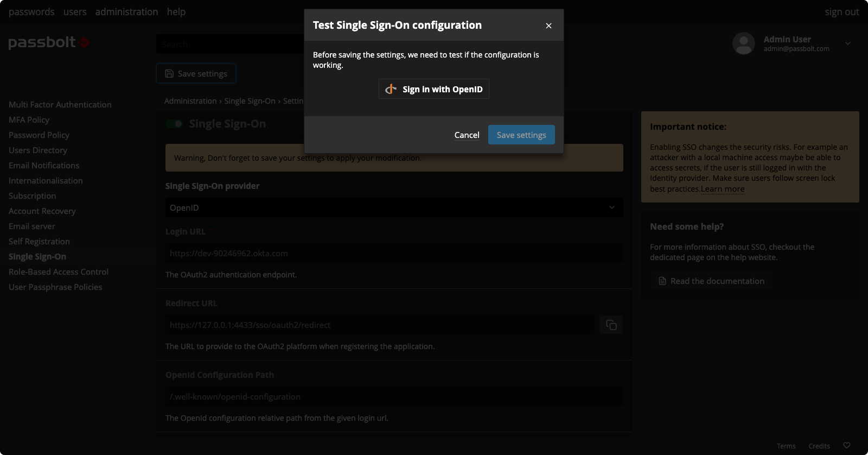Click the OpenId Configuration Path field
Viewport: 868px width, 455px height.
pos(394,396)
